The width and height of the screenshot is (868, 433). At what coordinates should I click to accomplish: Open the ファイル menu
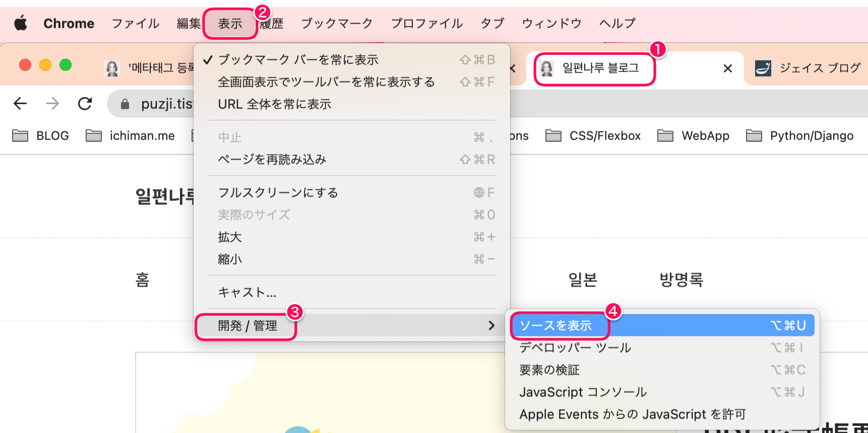coord(135,24)
